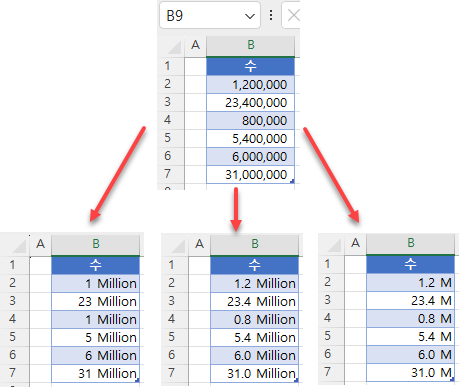
Task: Select column B header in top sheet
Action: (251, 45)
